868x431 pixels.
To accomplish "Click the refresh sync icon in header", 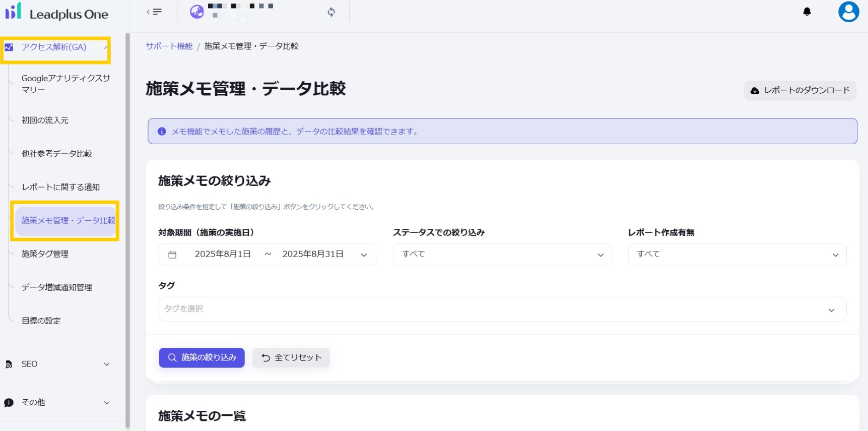I will 331,12.
